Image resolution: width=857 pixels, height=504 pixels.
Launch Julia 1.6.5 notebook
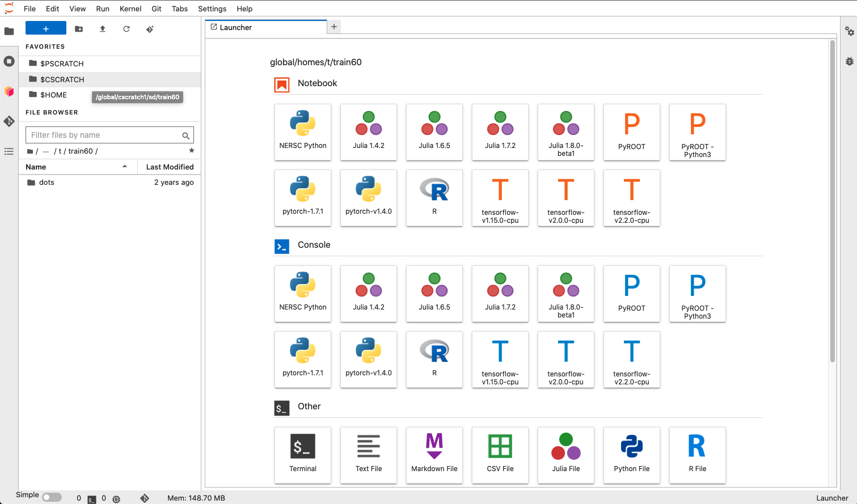tap(434, 132)
